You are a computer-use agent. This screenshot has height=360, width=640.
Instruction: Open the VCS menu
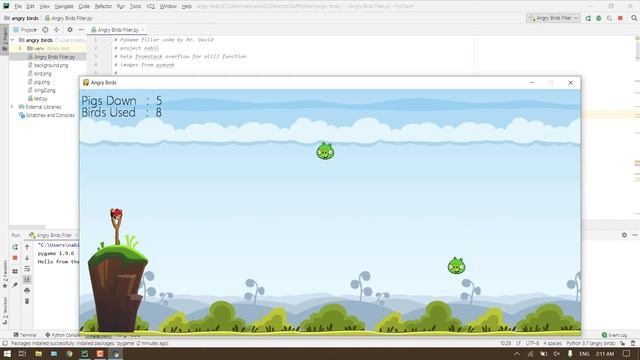(150, 7)
